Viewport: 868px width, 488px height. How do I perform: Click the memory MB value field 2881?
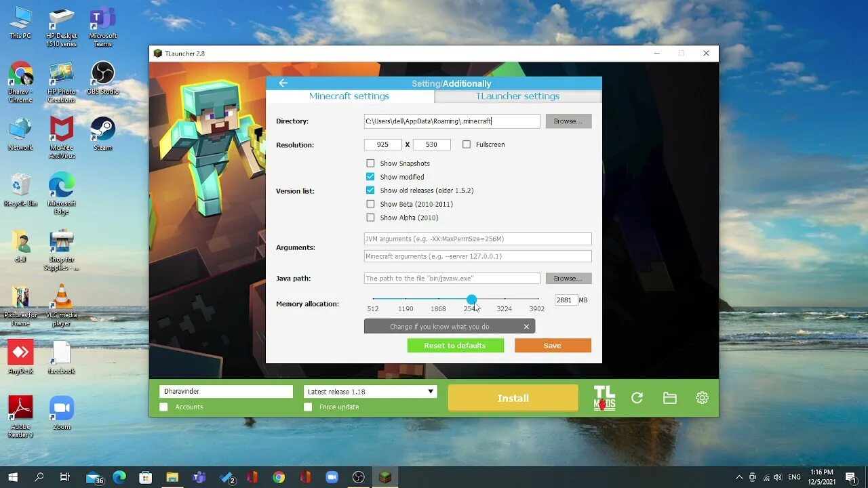pos(566,300)
